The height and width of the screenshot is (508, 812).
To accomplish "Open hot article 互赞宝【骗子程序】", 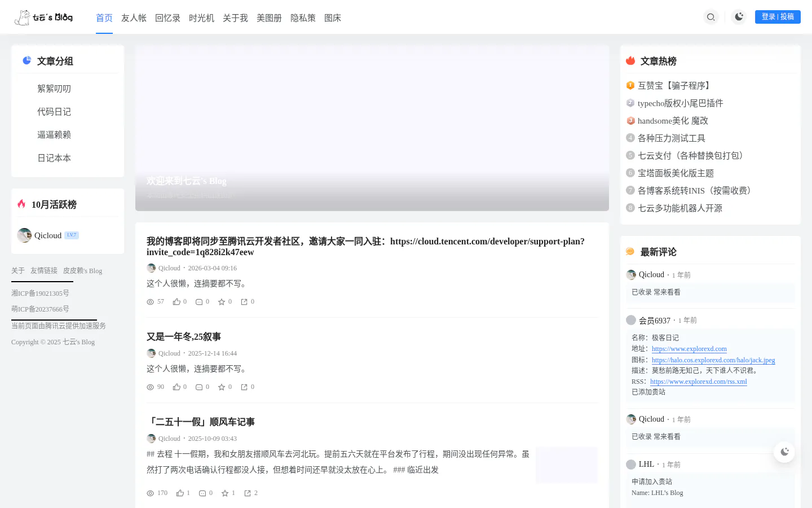I will [x=675, y=86].
